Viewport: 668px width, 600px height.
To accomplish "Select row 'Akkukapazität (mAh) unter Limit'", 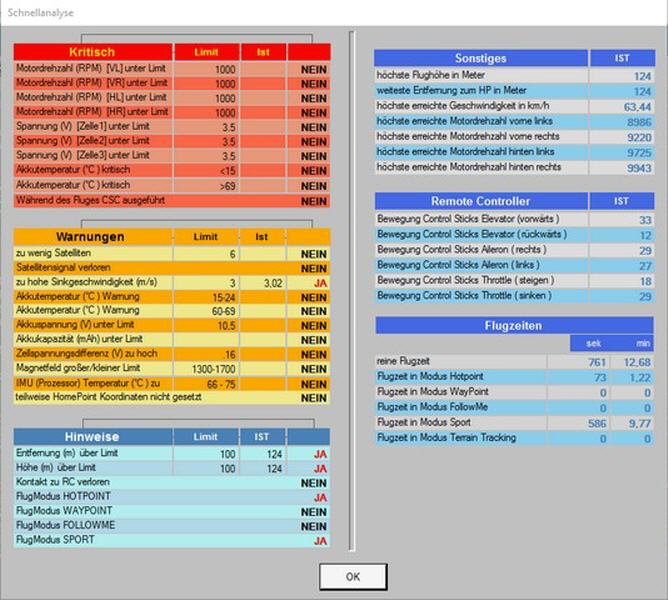I will 172,340.
